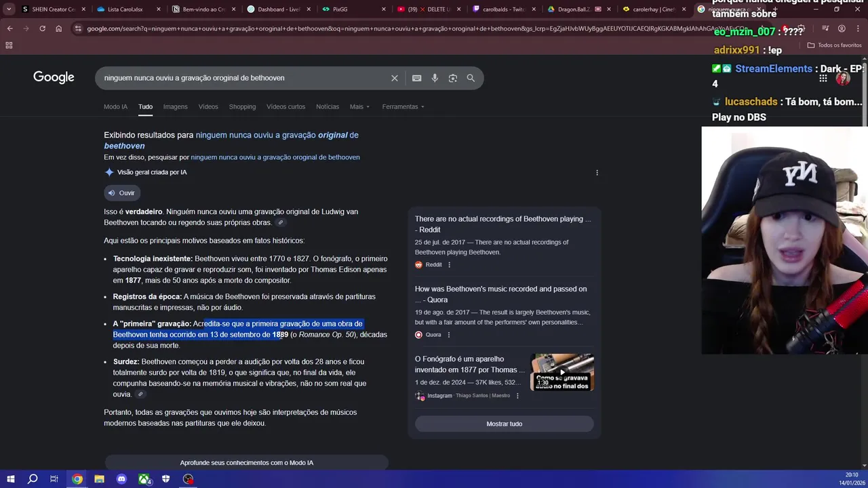This screenshot has width=868, height=488.
Task: Open Reddit result options menu
Action: (x=449, y=265)
